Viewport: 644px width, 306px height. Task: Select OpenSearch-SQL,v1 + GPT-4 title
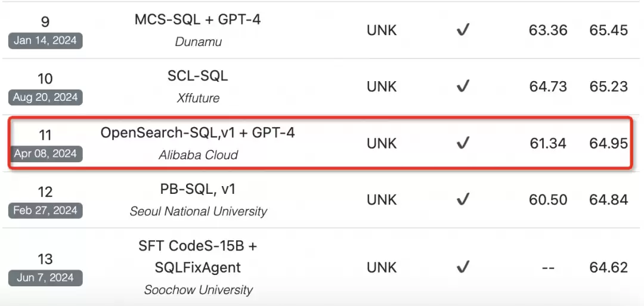tap(197, 132)
